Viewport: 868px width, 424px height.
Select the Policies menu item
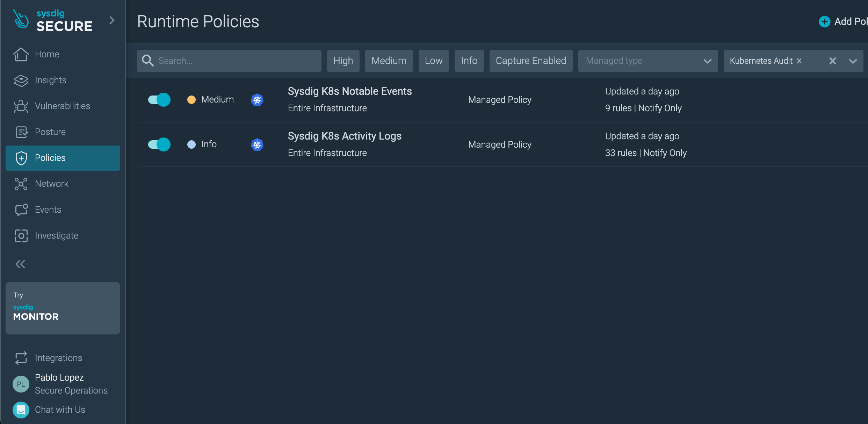click(x=63, y=158)
